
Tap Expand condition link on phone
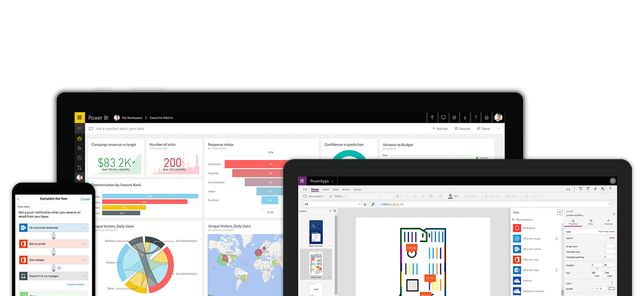click(76, 284)
